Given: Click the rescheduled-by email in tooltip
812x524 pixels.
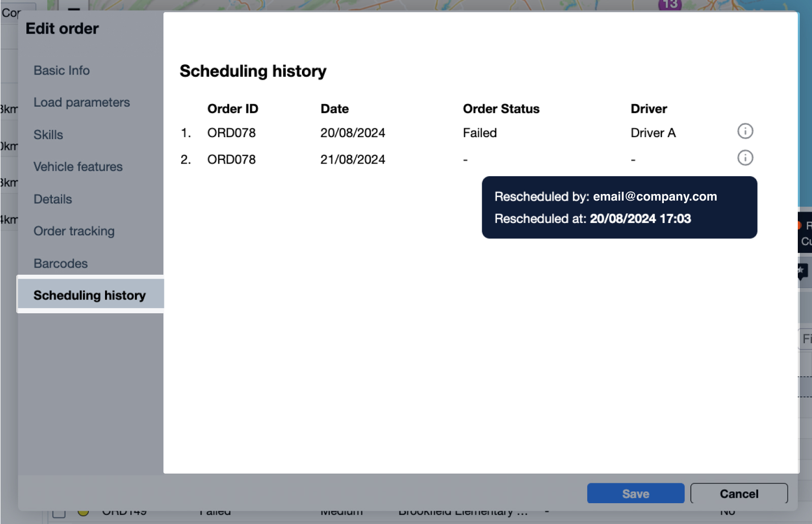Looking at the screenshot, I should pyautogui.click(x=655, y=196).
